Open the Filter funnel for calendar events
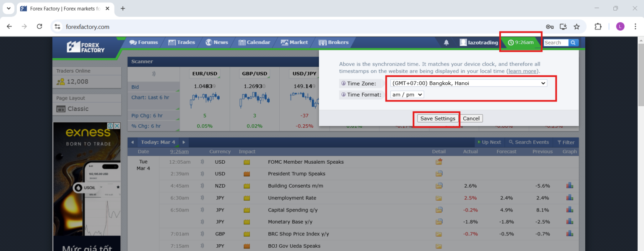Viewport: 644px width, 251px height. click(566, 142)
